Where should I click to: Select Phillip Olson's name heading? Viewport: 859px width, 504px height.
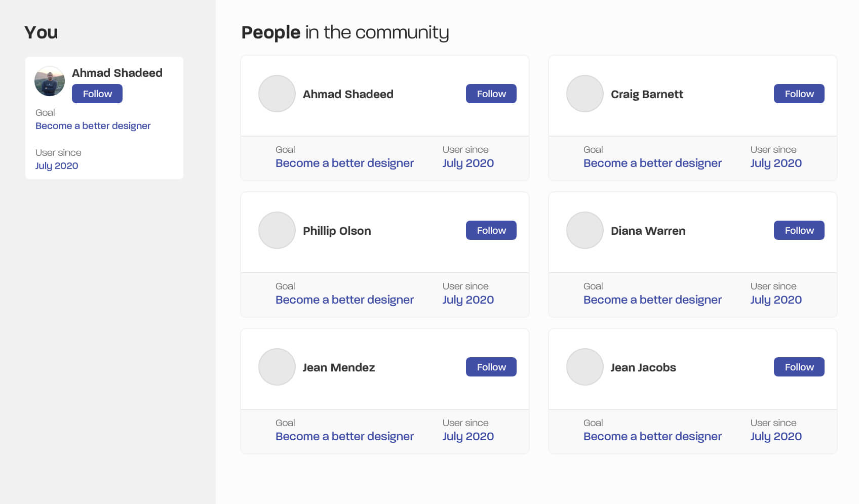pyautogui.click(x=336, y=231)
